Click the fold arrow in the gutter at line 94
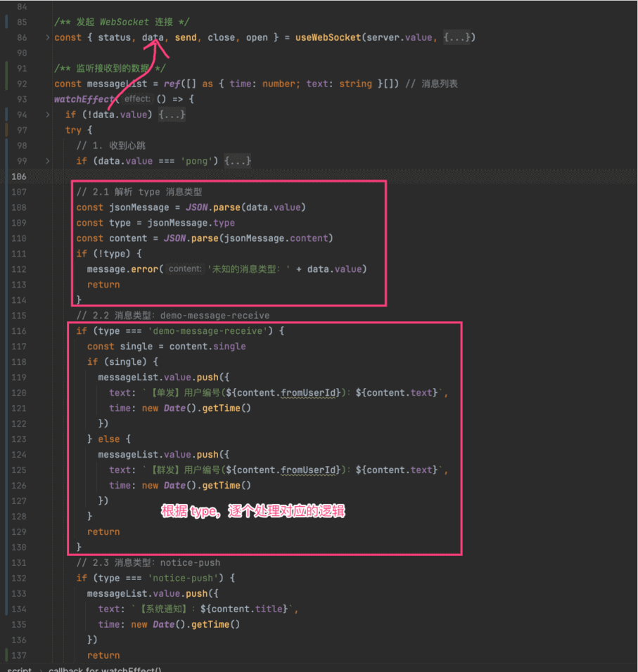Screen dimensions: 638x672 [48, 114]
